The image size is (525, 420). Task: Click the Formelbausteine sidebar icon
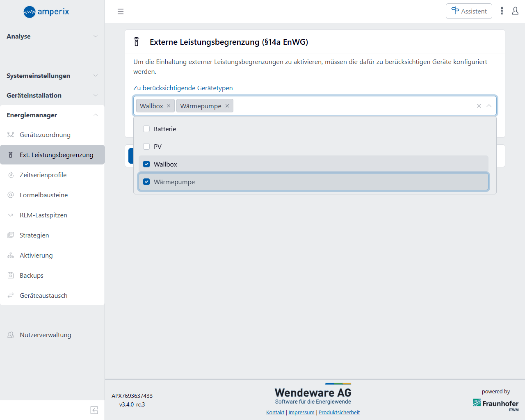coord(11,195)
